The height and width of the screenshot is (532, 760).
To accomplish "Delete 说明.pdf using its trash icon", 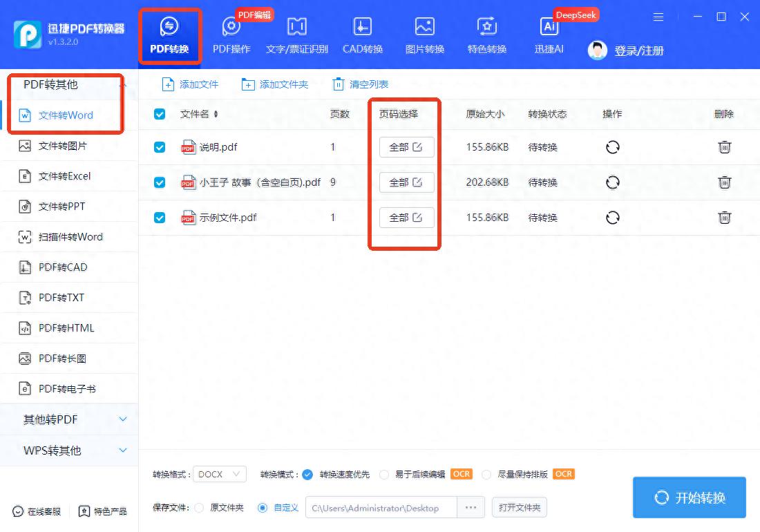I will pyautogui.click(x=724, y=147).
